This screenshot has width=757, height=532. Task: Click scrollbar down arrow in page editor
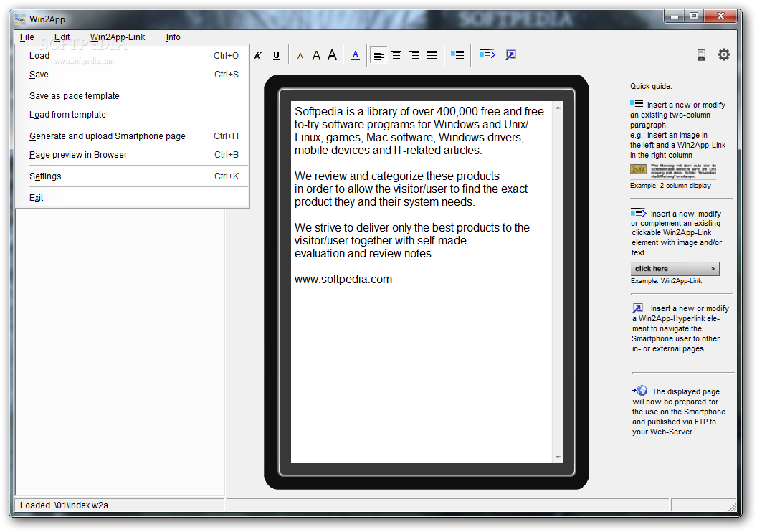(x=558, y=457)
